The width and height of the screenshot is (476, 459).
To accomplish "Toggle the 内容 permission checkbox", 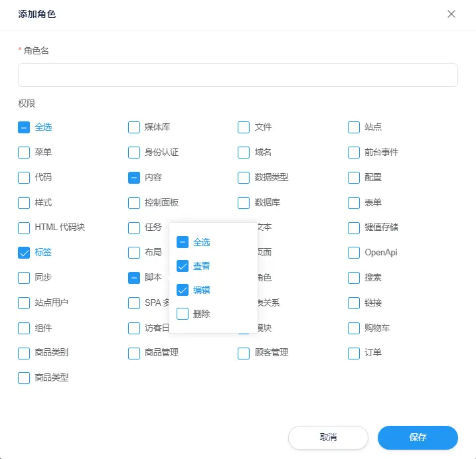I will pyautogui.click(x=134, y=178).
